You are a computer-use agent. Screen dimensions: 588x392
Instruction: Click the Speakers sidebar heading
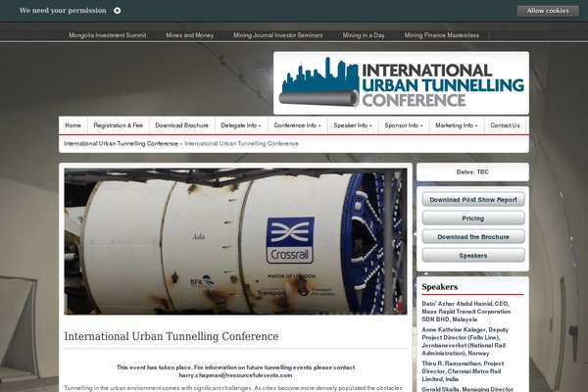[439, 287]
